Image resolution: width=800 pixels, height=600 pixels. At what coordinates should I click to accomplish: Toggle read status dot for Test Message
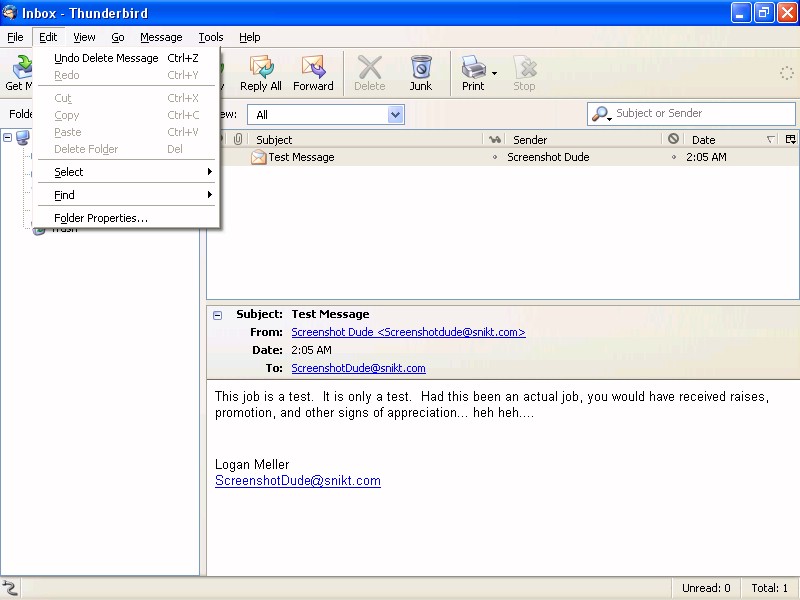(494, 157)
